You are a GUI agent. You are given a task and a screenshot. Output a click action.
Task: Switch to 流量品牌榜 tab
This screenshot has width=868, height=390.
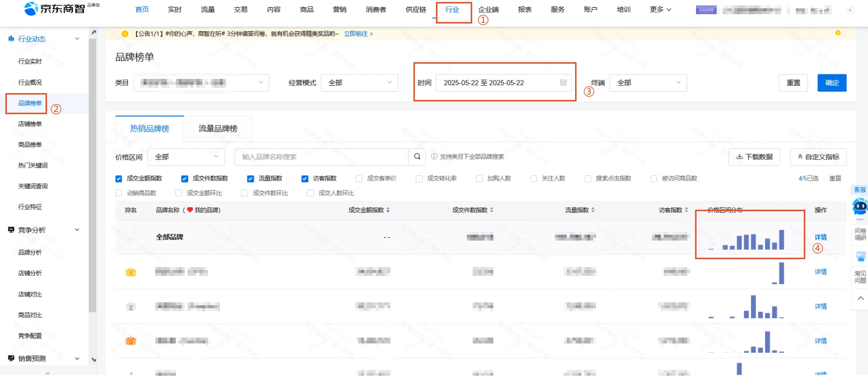pos(218,128)
